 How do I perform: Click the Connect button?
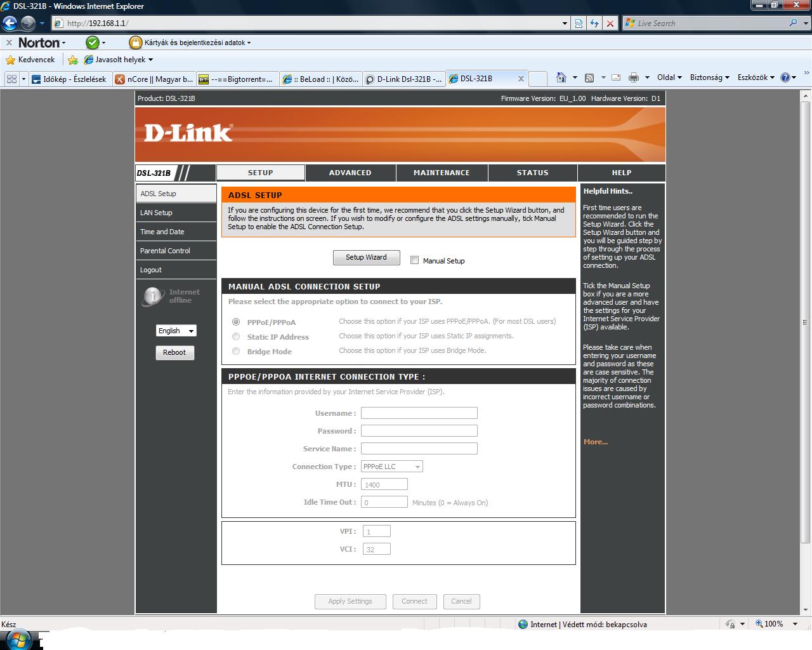point(414,601)
